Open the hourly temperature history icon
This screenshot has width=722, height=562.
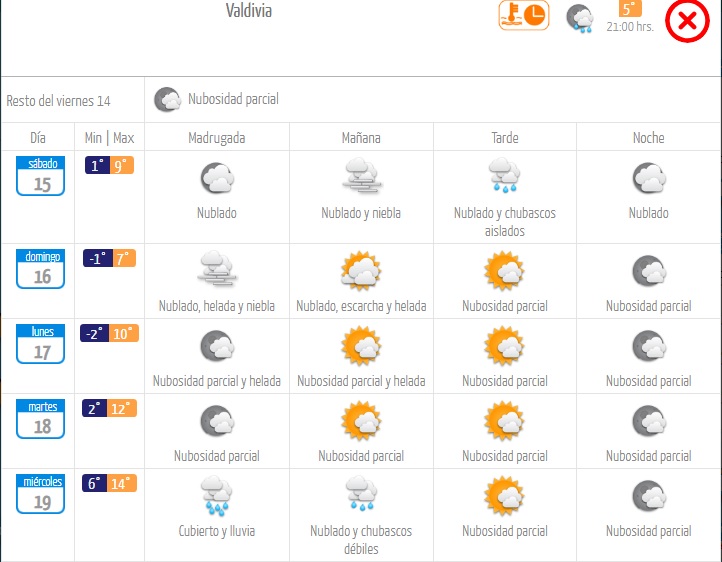coord(524,16)
